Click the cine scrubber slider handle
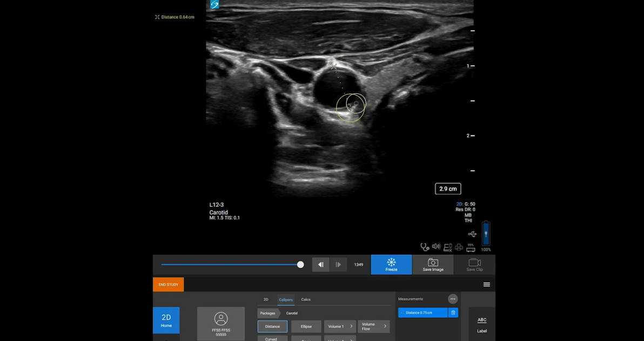The width and height of the screenshot is (644, 341). coord(300,264)
